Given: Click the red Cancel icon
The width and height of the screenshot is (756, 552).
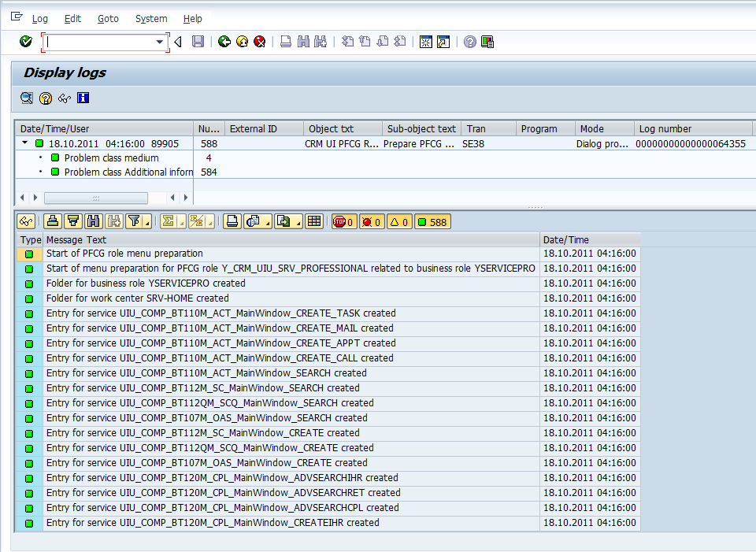Looking at the screenshot, I should pos(259,42).
